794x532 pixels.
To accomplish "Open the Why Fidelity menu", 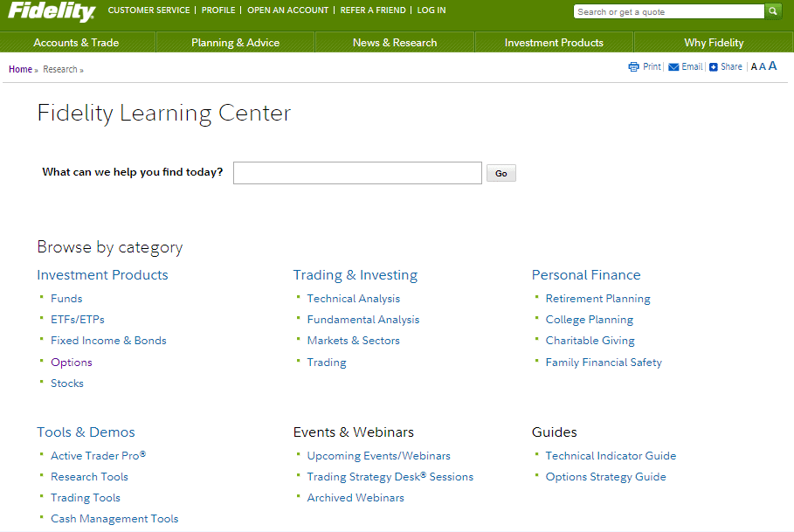I will coord(714,43).
